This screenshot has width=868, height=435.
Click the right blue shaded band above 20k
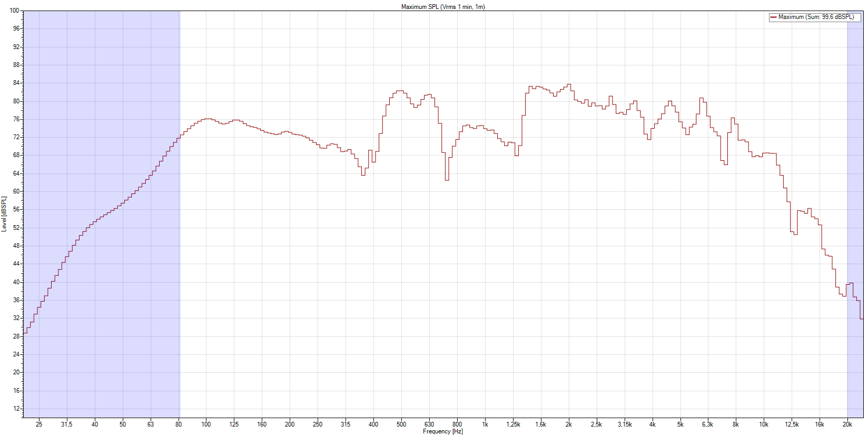click(854, 158)
